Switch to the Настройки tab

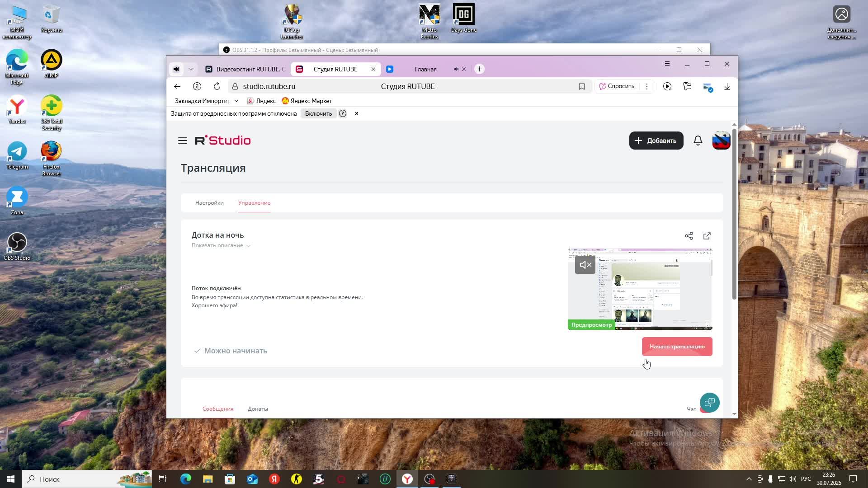pyautogui.click(x=209, y=203)
